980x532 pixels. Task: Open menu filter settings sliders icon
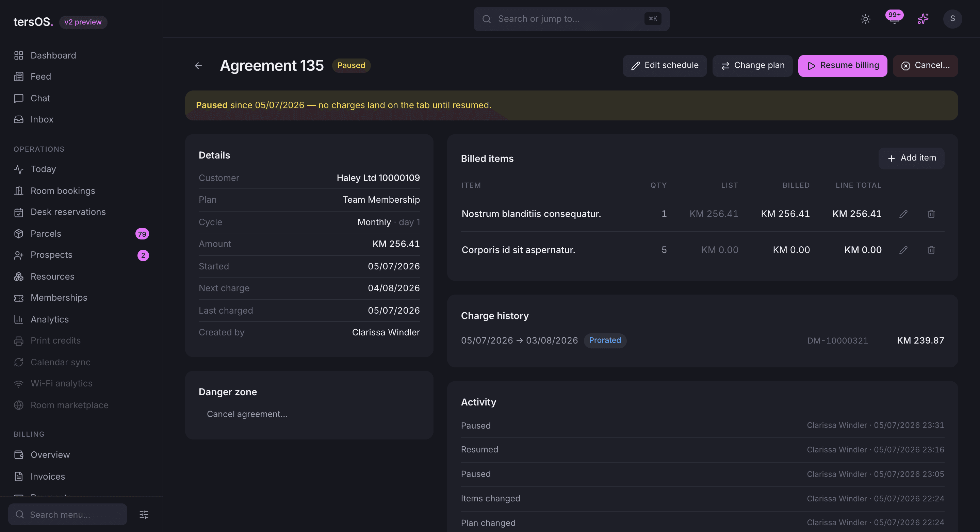coord(144,515)
